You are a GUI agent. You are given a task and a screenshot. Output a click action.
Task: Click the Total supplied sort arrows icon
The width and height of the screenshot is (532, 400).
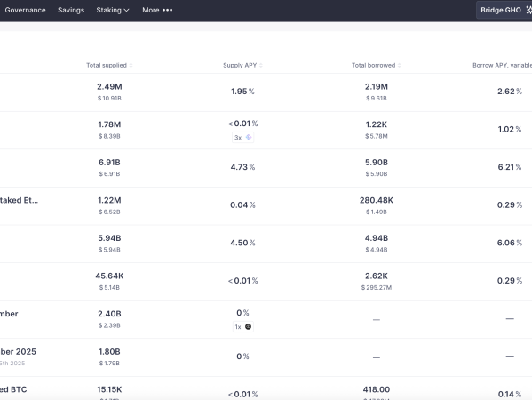(x=131, y=65)
